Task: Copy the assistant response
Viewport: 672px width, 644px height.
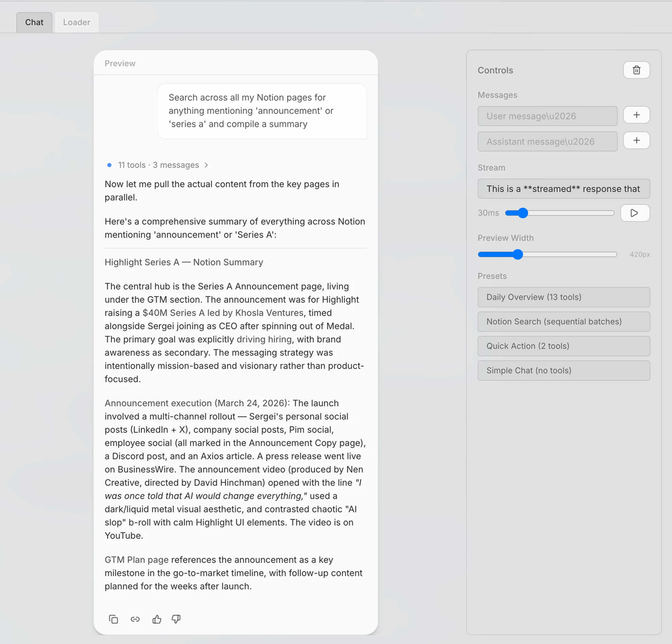Action: (113, 619)
